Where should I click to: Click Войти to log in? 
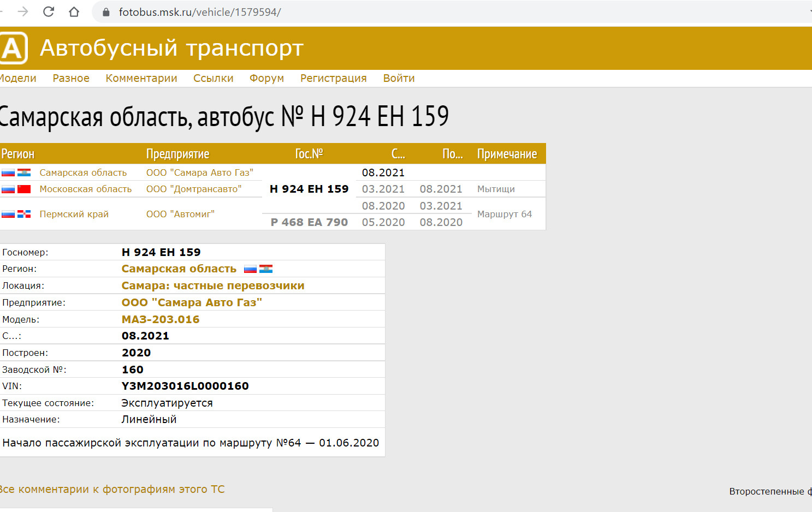click(399, 78)
